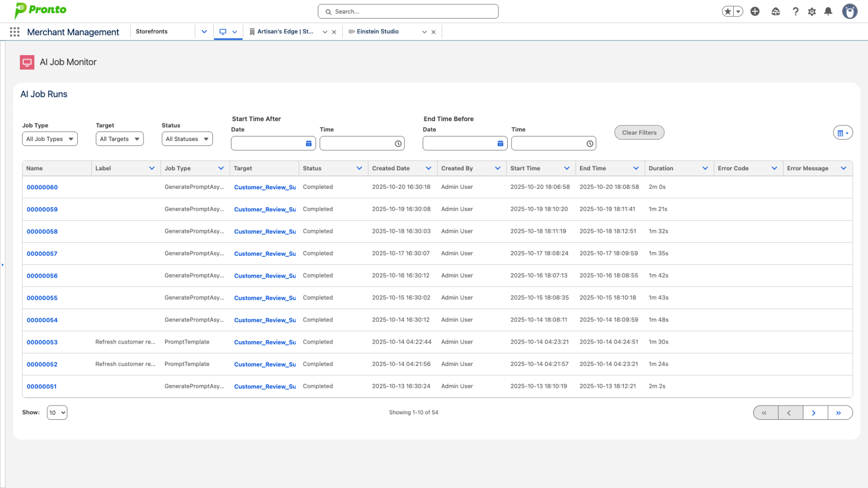Click the bear avatar profile icon

850,11
